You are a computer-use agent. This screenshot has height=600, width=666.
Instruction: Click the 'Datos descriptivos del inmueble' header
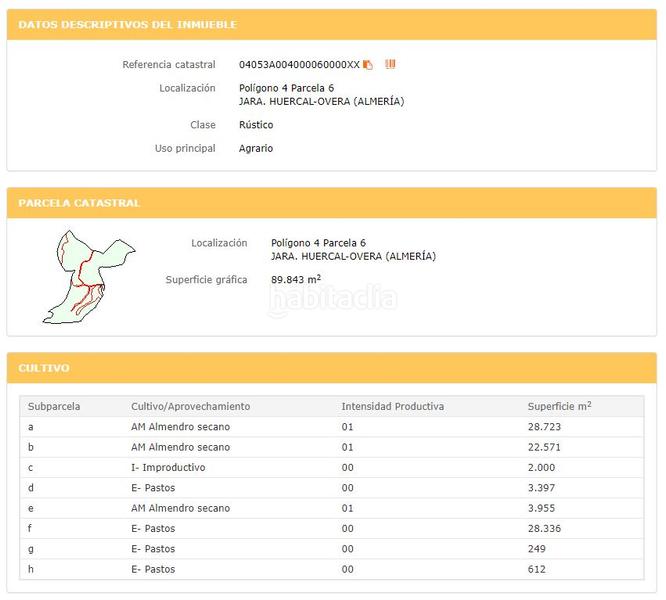(x=128, y=24)
